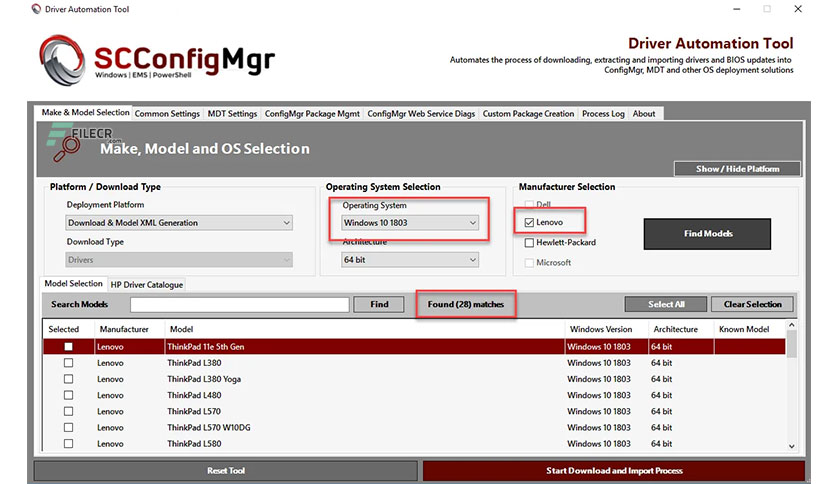Click the Find button beside Search Models

tap(379, 304)
